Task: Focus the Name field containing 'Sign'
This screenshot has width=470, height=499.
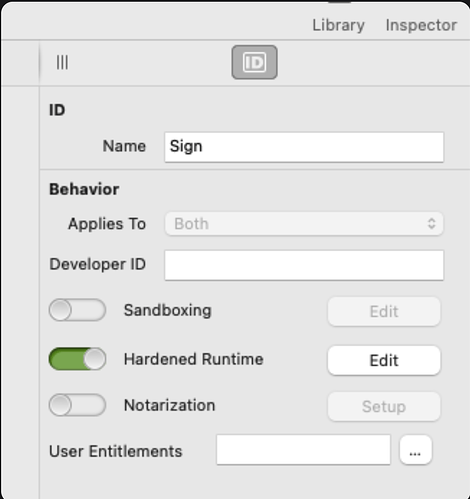Action: pos(304,147)
